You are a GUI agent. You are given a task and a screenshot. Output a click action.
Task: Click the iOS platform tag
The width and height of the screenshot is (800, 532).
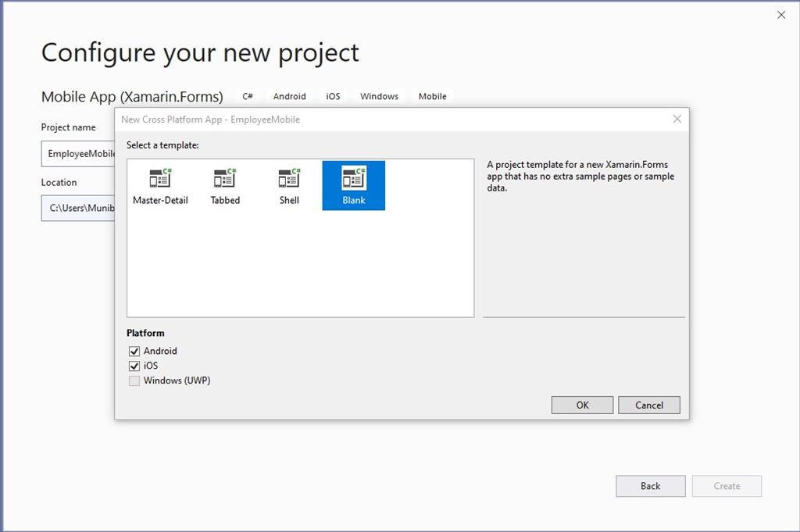(x=333, y=96)
